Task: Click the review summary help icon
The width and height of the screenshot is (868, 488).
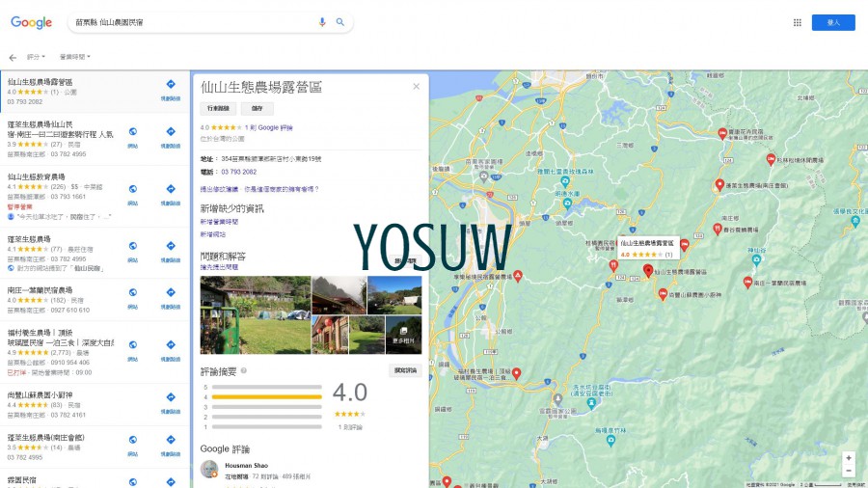Action: coord(244,370)
